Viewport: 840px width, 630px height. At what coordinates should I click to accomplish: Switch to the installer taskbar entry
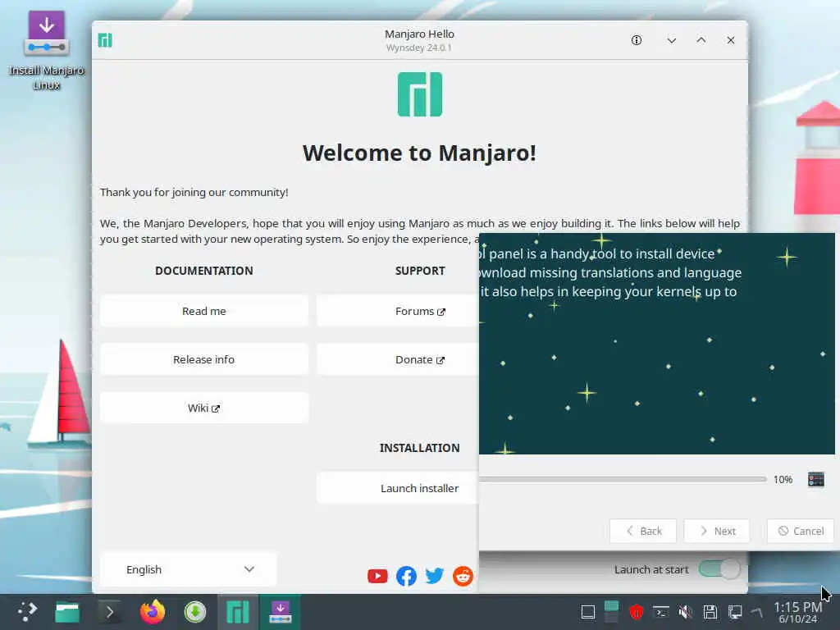coord(281,612)
